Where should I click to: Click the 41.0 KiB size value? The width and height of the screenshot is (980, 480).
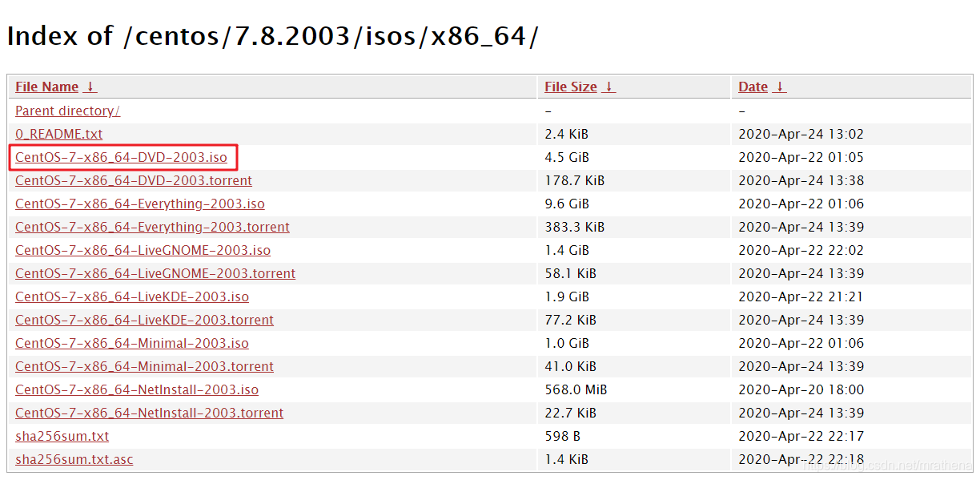(x=570, y=366)
